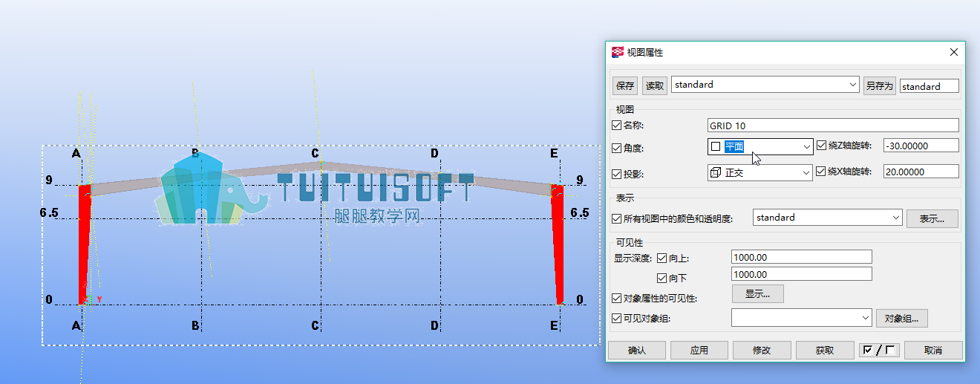Click the 表示... button
Image resolution: width=980 pixels, height=384 pixels.
pyautogui.click(x=932, y=218)
